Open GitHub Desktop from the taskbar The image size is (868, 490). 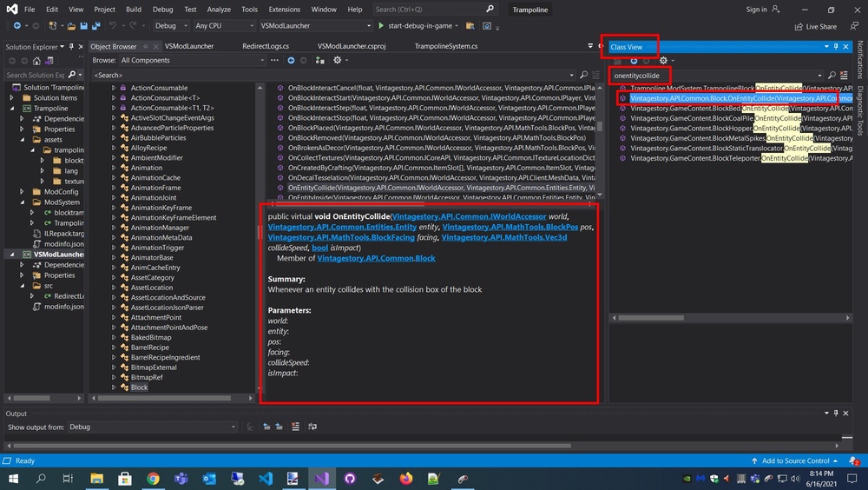350,478
